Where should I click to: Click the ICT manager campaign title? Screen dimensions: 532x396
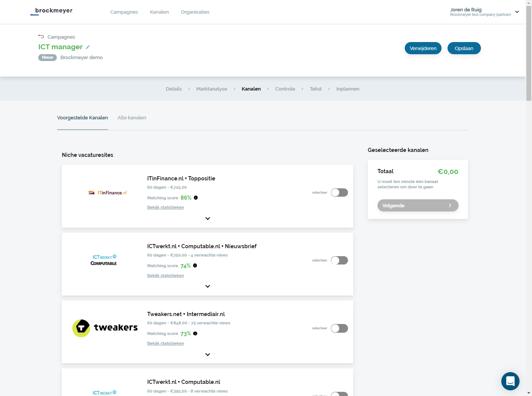tap(61, 47)
